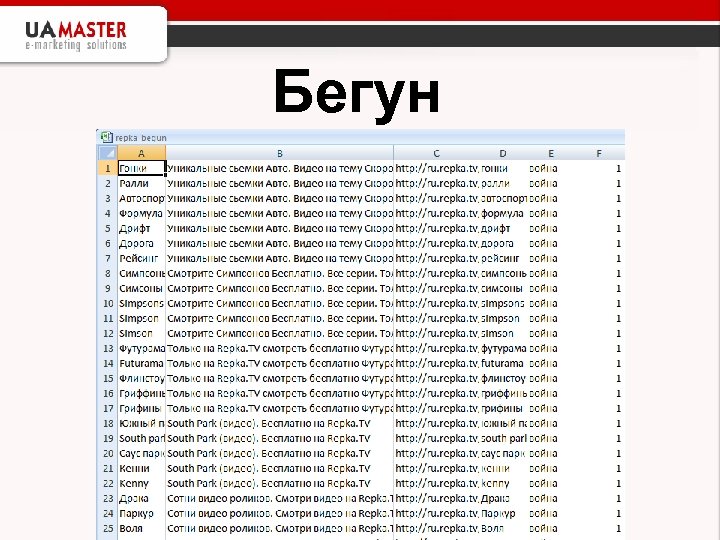Click cell A9 containing Симсоны
720x540 pixels.
click(x=141, y=288)
